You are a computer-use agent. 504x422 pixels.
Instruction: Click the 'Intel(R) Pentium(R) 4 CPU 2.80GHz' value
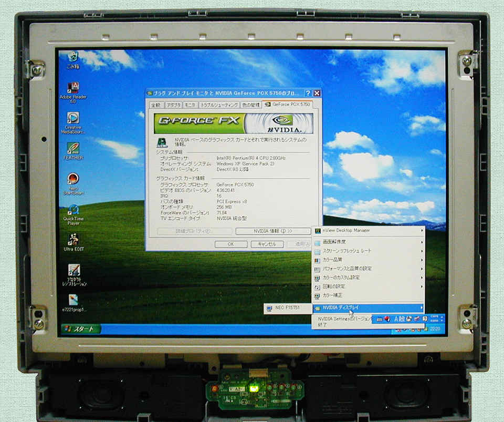pyautogui.click(x=251, y=158)
